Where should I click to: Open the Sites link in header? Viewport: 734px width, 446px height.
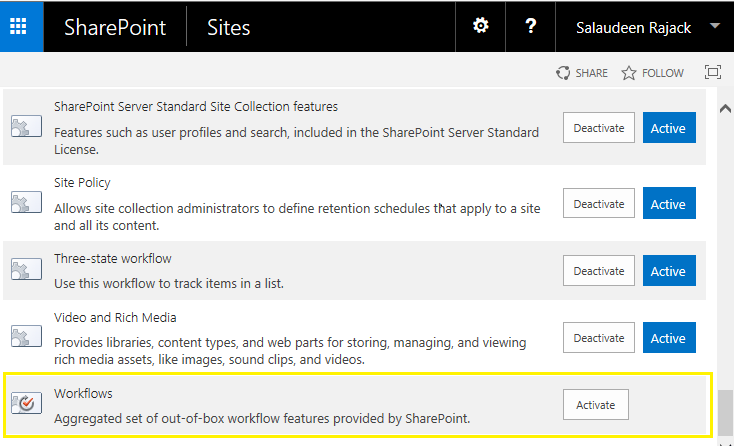click(228, 28)
